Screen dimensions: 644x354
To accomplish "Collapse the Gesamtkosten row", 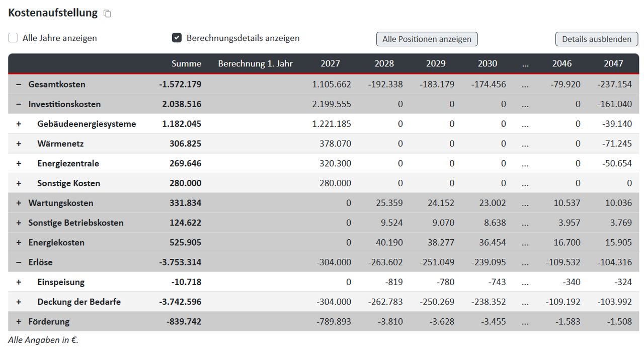I will coord(19,84).
